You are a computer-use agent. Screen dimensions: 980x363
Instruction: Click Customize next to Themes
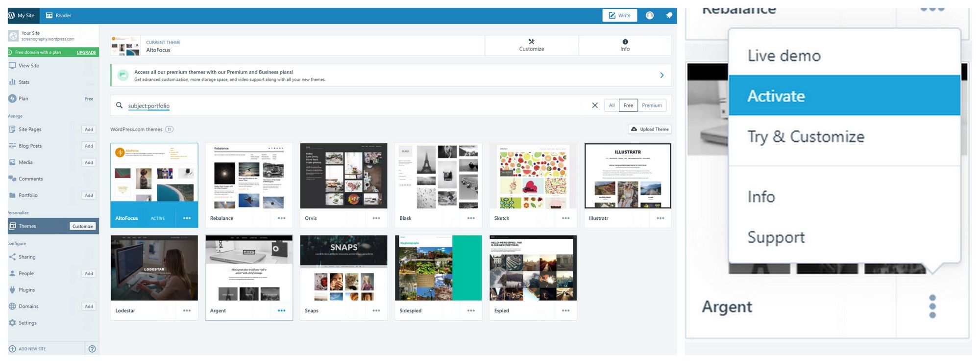82,226
